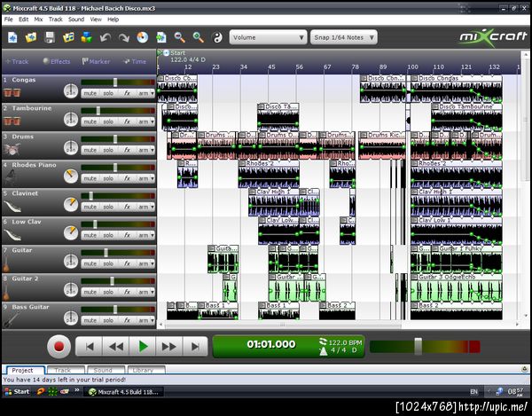This screenshot has height=416, width=532.
Task: Switch to the Track tab at bottom
Action: point(66,370)
